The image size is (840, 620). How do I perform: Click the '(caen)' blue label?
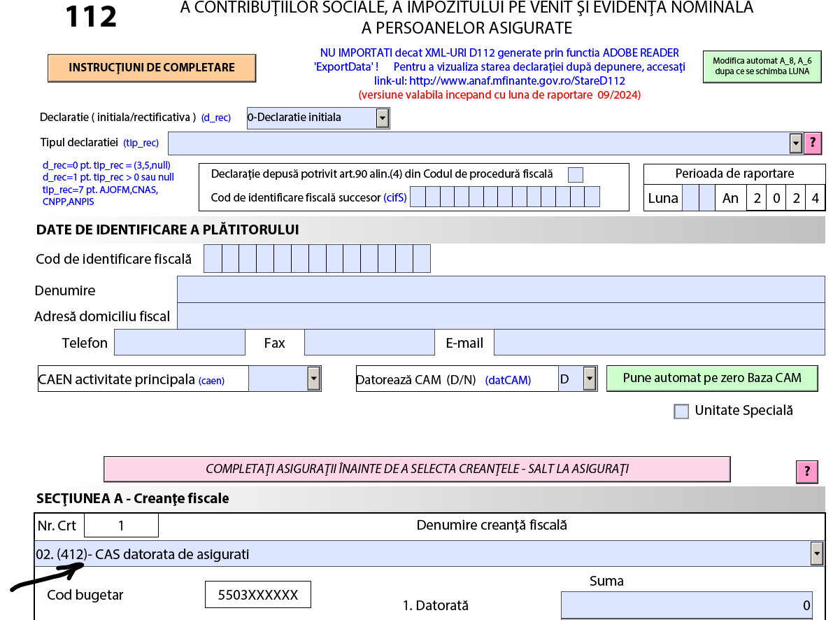212,381
